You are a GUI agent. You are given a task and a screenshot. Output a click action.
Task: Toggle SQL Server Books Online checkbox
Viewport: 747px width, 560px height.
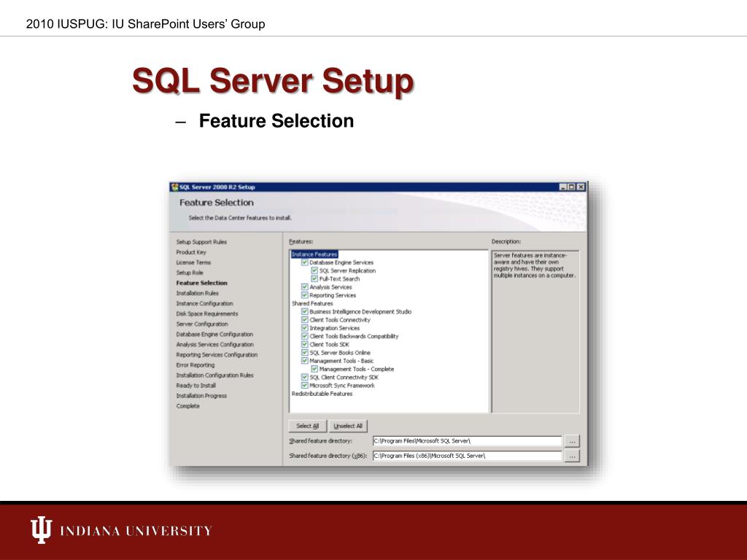(x=305, y=352)
